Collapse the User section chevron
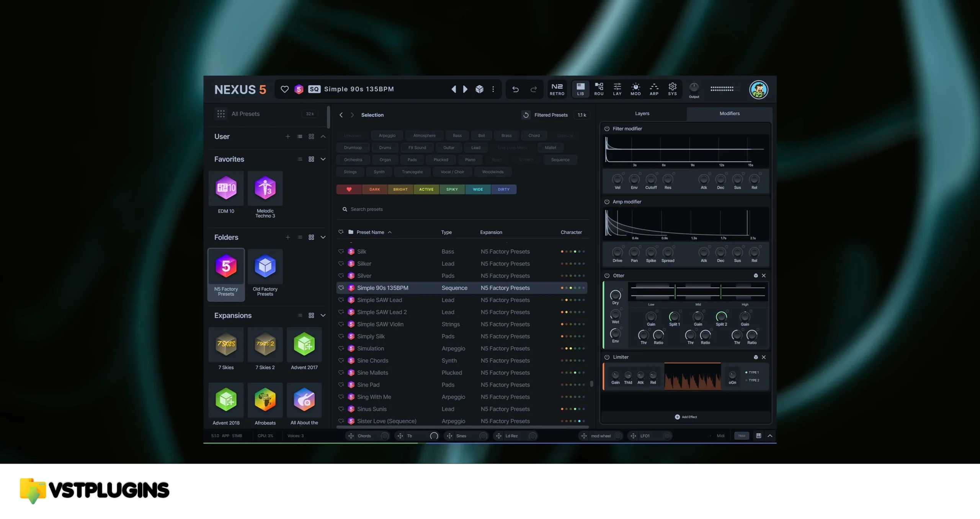The width and height of the screenshot is (980, 519). 323,137
